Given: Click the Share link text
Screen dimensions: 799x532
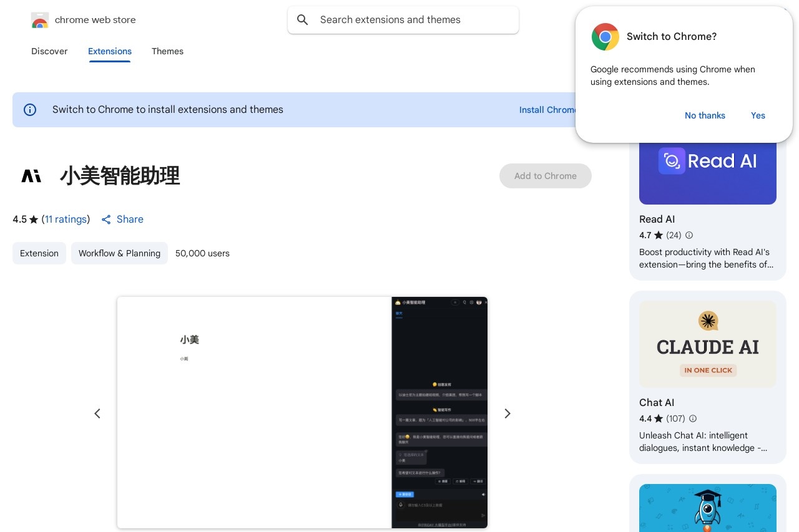Looking at the screenshot, I should [x=130, y=220].
